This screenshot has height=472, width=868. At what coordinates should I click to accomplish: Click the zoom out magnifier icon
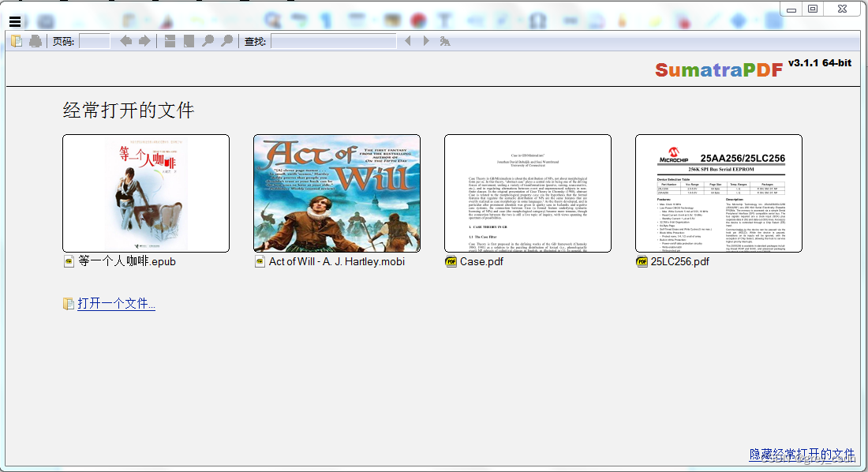[208, 41]
